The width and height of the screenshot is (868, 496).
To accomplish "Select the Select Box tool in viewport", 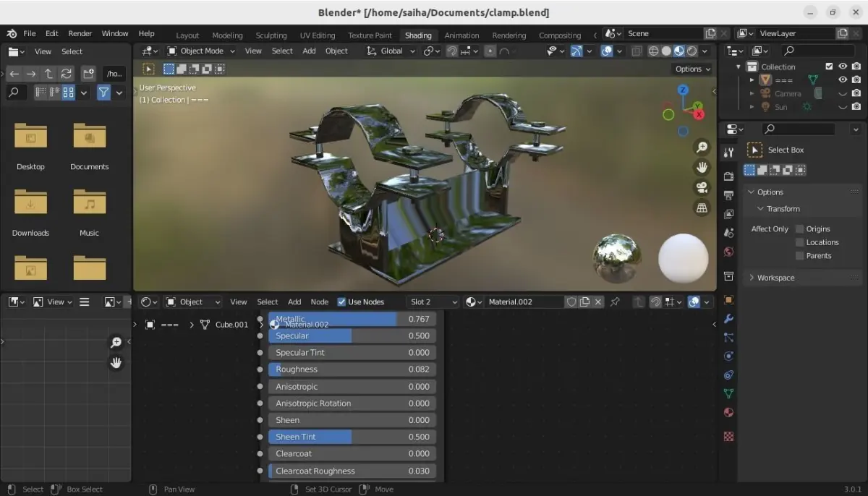I will pos(148,69).
